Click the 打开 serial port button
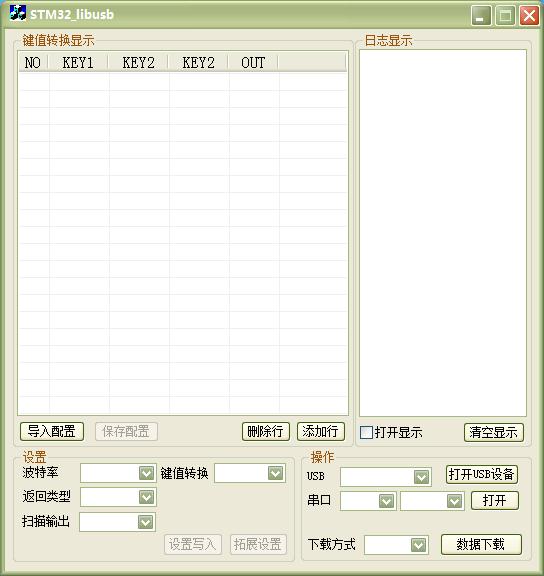 495,500
